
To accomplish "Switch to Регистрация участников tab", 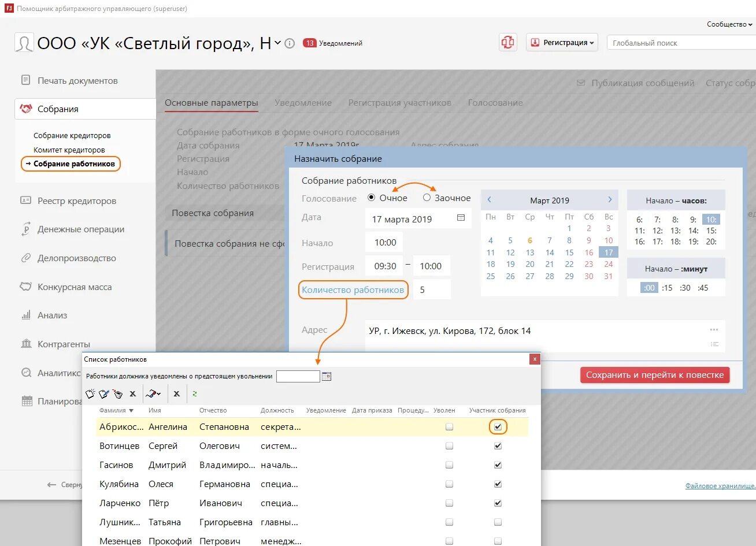I will pos(399,103).
